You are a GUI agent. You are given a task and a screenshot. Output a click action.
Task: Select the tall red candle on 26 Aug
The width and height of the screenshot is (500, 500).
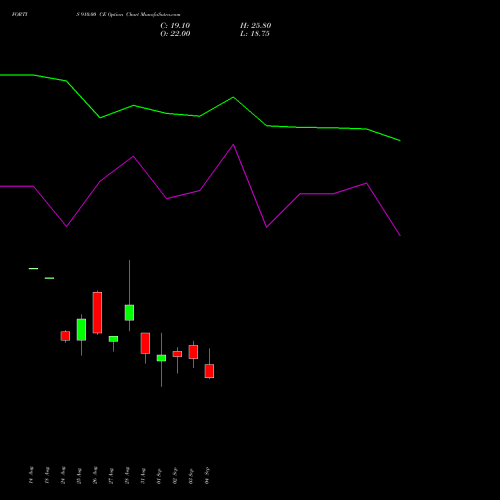[x=97, y=312]
